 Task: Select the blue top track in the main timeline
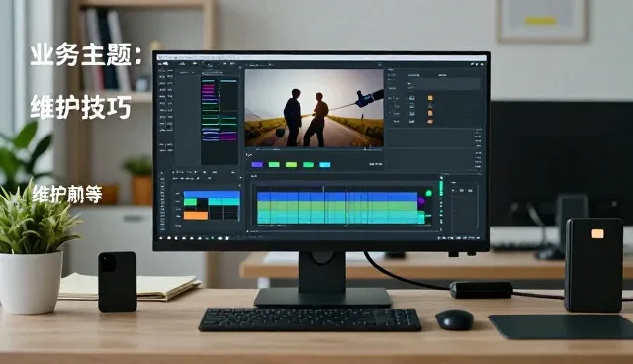337,197
